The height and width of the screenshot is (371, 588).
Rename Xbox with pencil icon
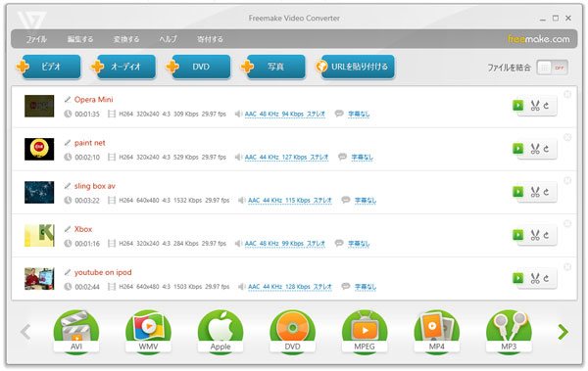(x=68, y=229)
